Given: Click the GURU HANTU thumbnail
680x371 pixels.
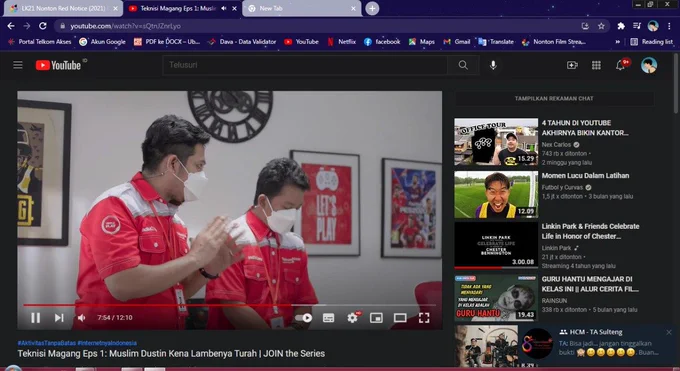Looking at the screenshot, I should point(496,297).
